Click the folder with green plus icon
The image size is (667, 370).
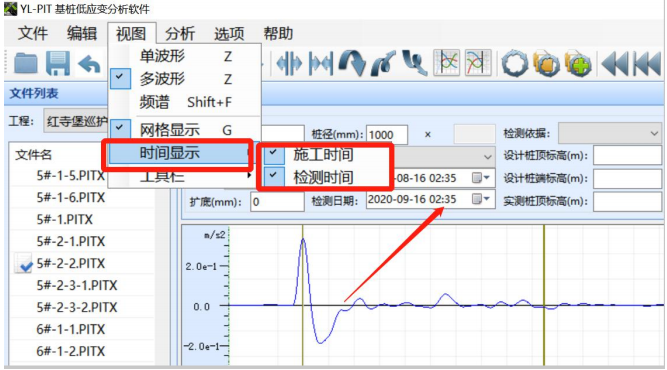(578, 64)
